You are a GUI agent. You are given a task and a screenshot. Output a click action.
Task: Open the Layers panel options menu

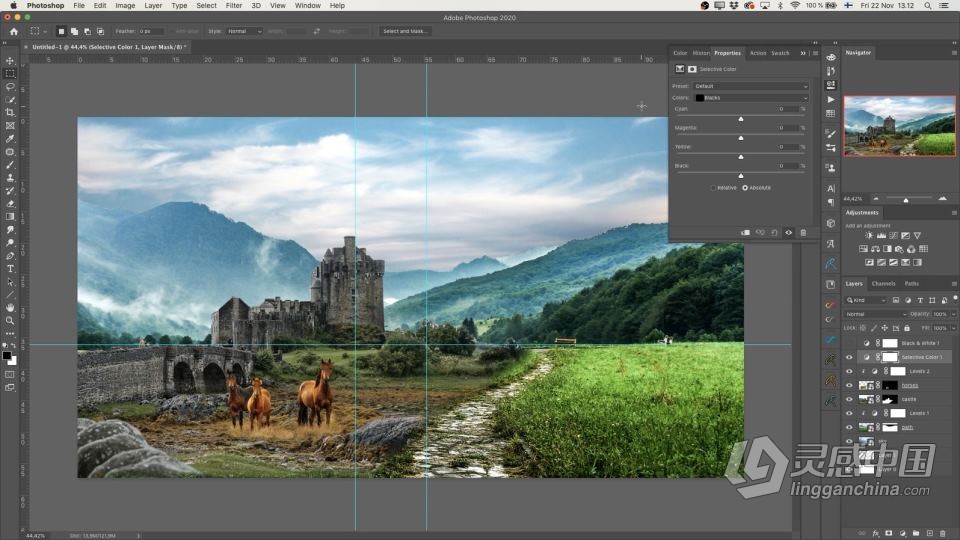(x=953, y=284)
